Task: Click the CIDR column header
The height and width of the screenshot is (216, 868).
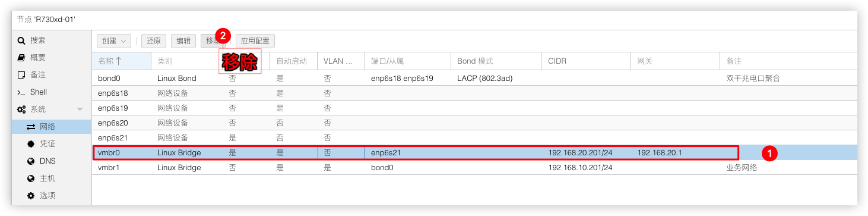Action: pos(586,61)
